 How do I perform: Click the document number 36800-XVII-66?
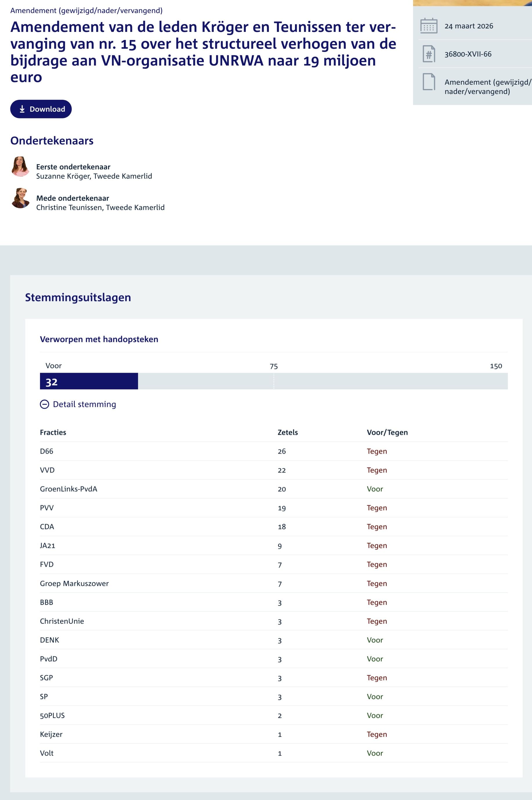coord(468,54)
